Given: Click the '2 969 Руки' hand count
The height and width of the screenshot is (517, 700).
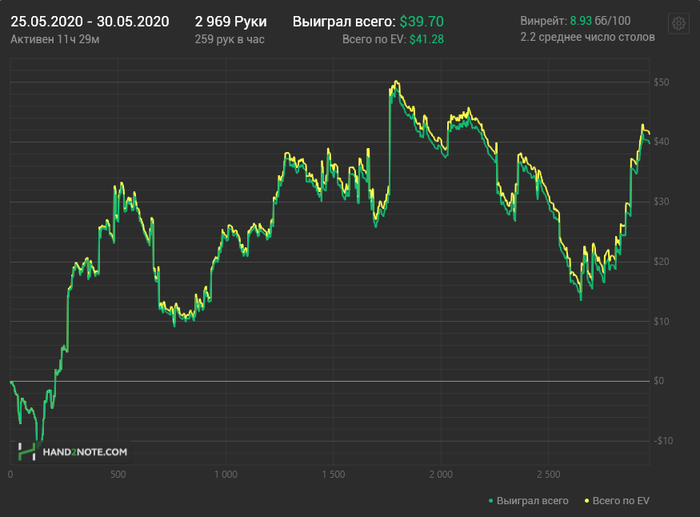Looking at the screenshot, I should coord(231,21).
